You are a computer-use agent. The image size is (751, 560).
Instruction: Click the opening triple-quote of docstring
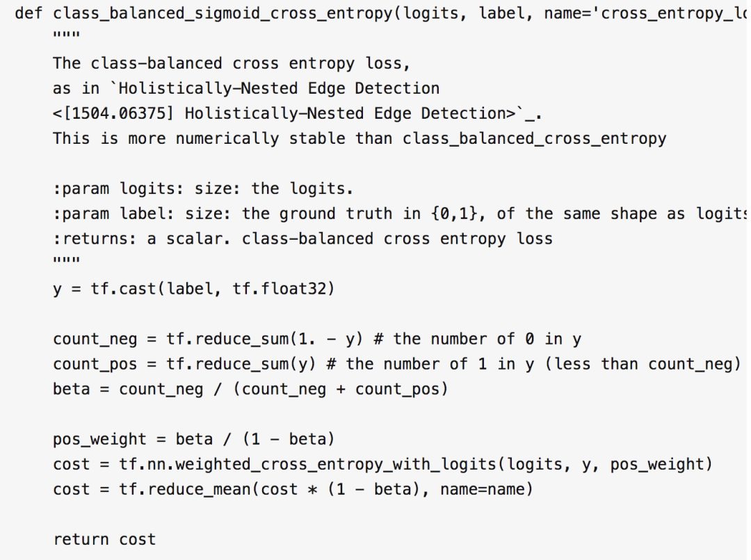coord(67,35)
